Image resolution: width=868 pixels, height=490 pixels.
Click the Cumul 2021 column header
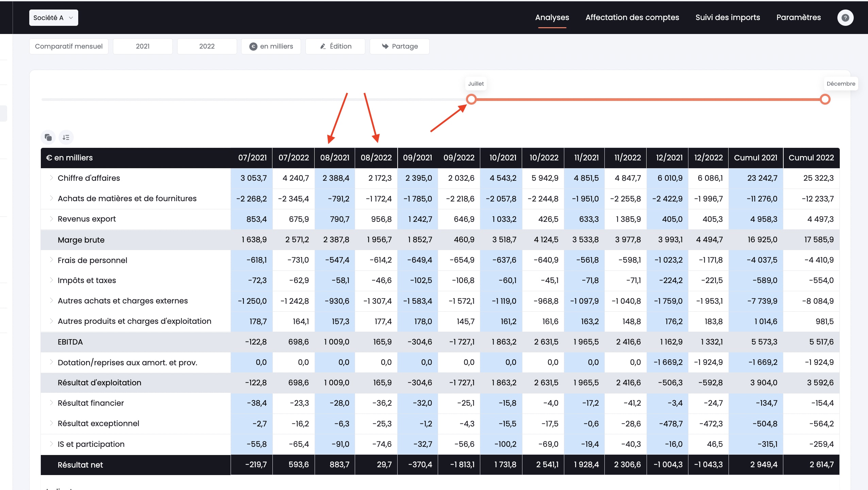pos(756,158)
